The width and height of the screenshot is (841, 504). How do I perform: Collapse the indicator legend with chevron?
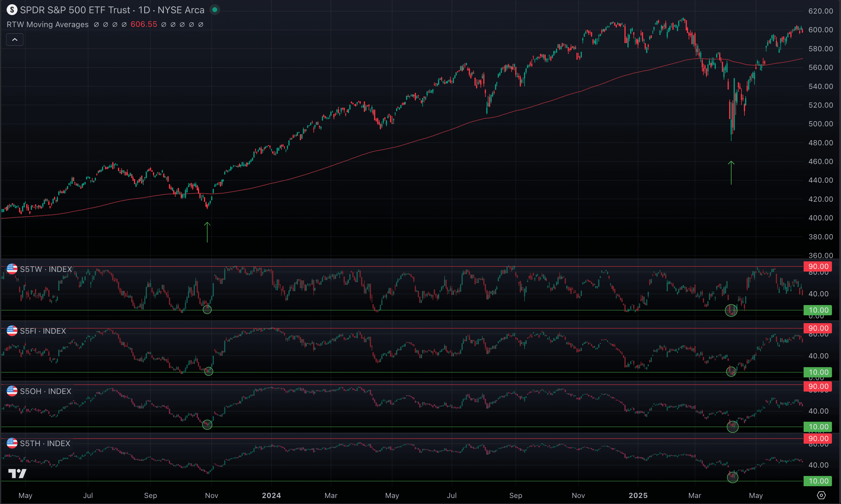[14, 40]
